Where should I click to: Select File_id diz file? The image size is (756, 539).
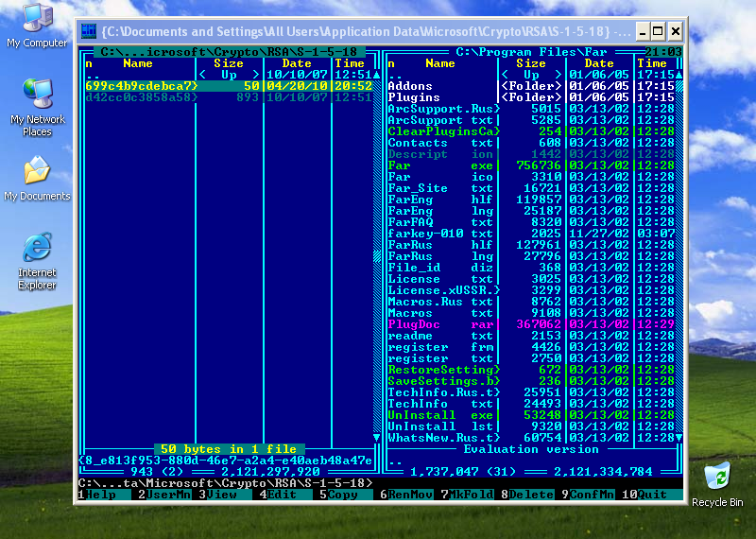pos(531,268)
